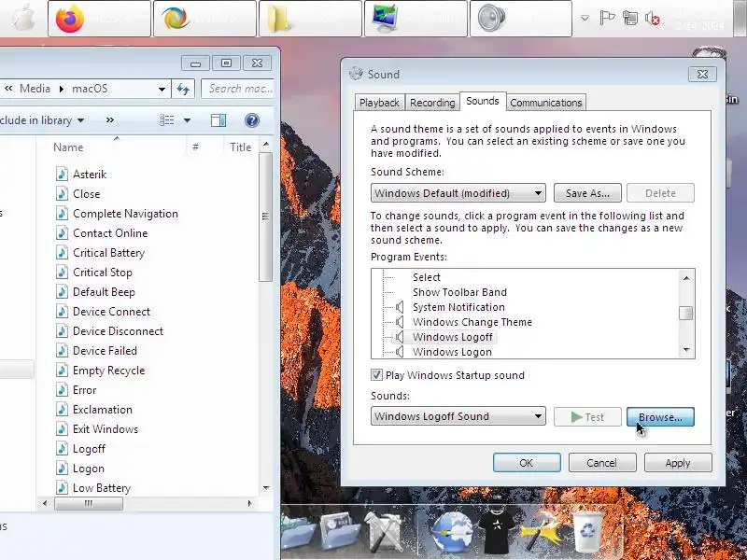The height and width of the screenshot is (560, 747).
Task: Click the Low Battery file's music icon
Action: tap(62, 487)
